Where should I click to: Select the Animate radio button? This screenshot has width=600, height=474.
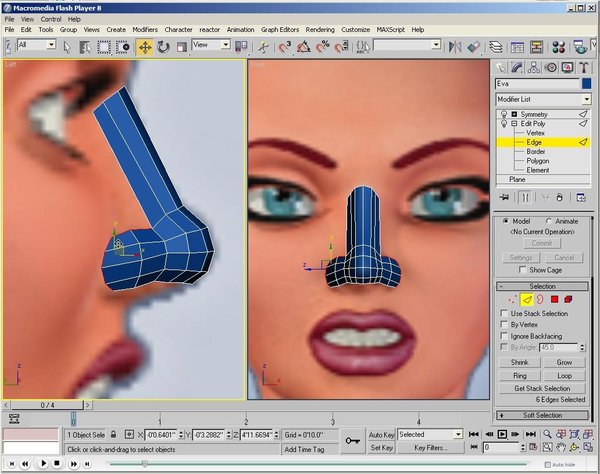549,222
